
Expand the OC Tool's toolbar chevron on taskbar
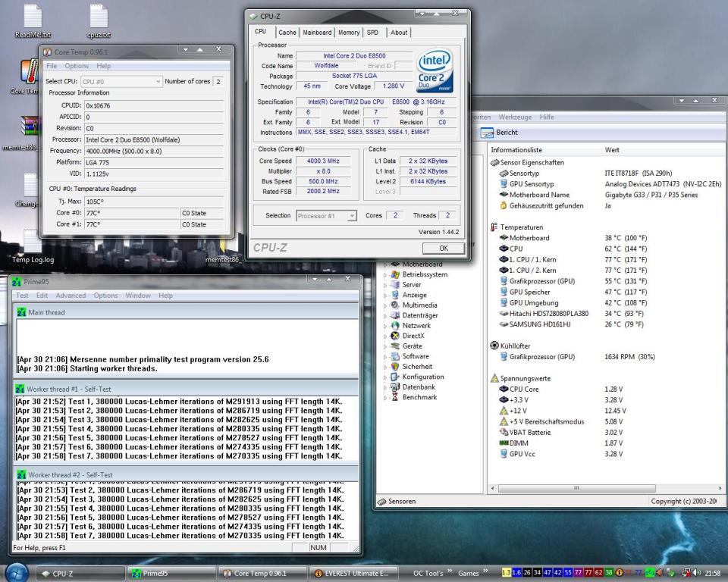click(450, 571)
